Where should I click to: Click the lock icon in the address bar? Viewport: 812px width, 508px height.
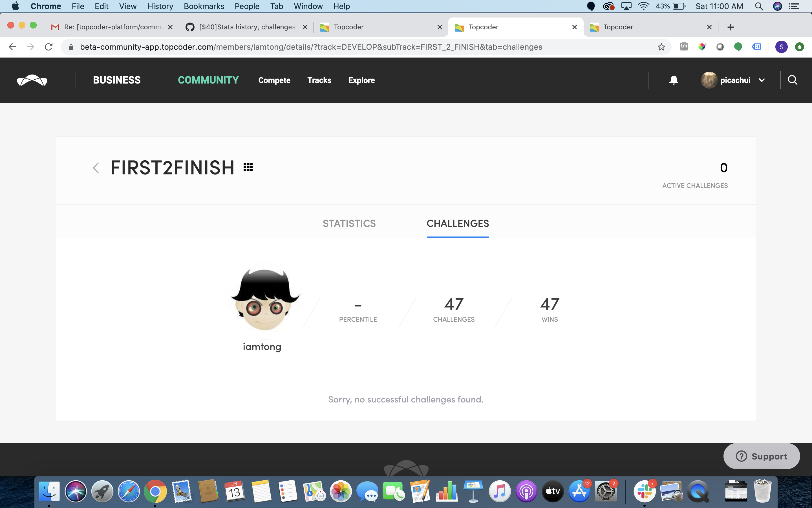tap(71, 47)
